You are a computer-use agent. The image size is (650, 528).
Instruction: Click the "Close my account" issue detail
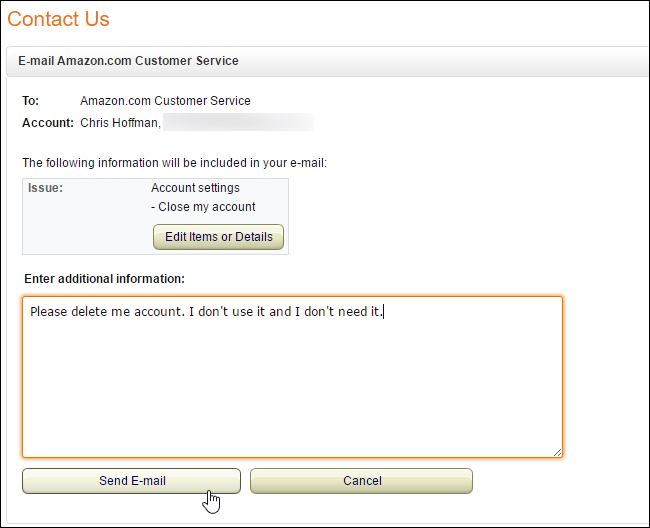tap(203, 207)
